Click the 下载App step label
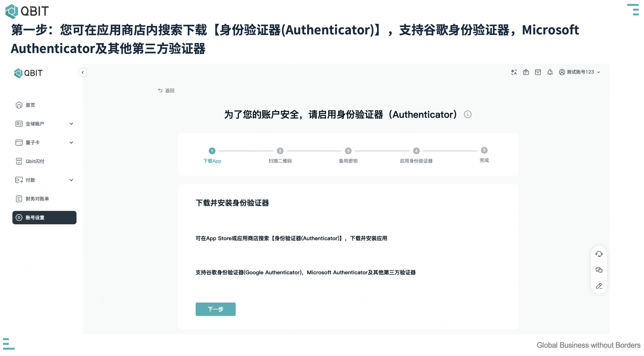Viewport: 644px width, 356px height. click(x=212, y=161)
